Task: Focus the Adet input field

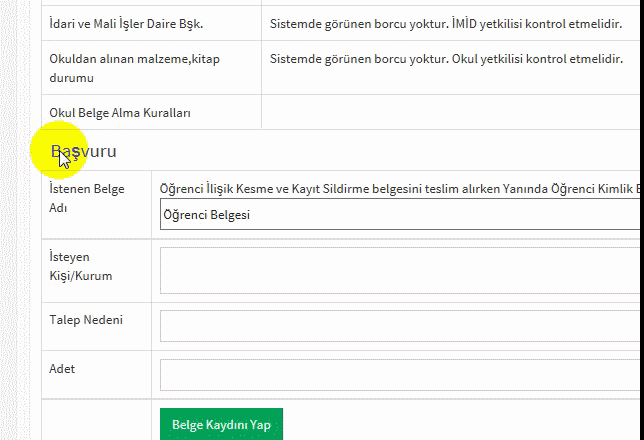Action: [x=402, y=375]
